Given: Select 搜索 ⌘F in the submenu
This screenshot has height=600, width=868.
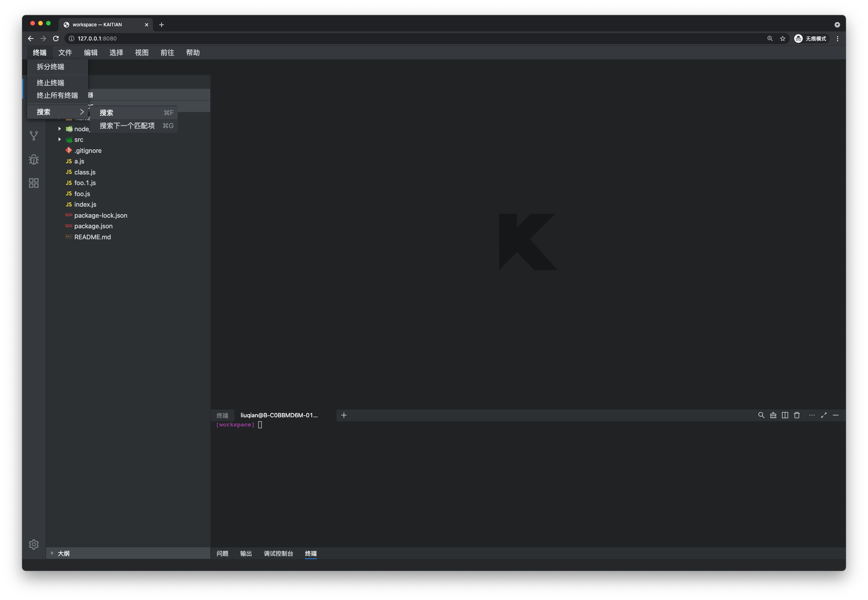Looking at the screenshot, I should [134, 113].
